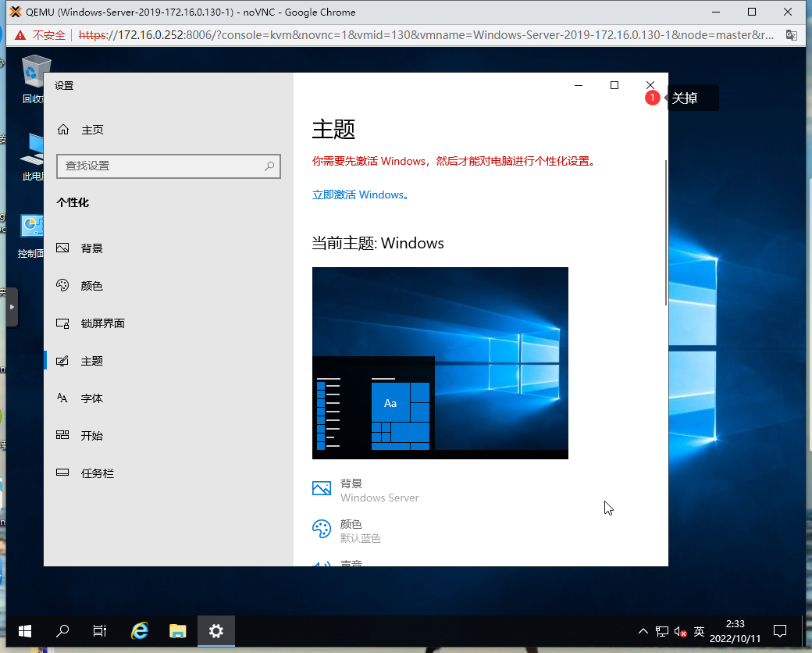Open theme 颜色 默认蓝色 option
Viewport: 812px width, 653px height.
(347, 530)
